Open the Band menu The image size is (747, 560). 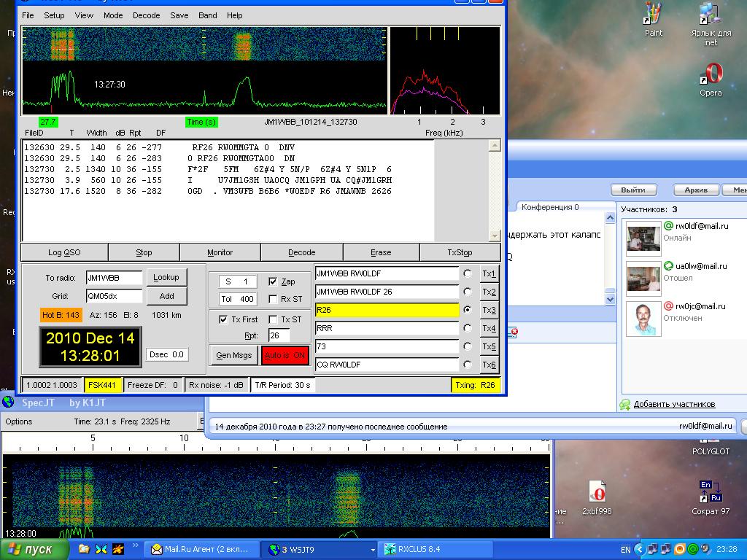(x=208, y=15)
